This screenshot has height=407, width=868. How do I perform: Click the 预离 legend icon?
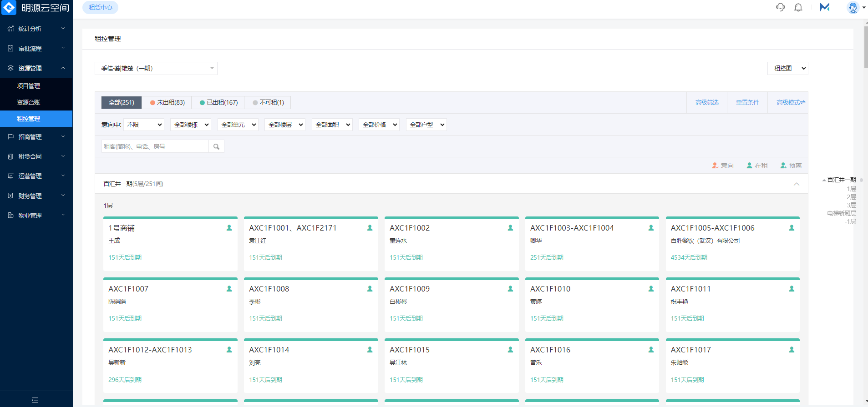click(x=783, y=166)
